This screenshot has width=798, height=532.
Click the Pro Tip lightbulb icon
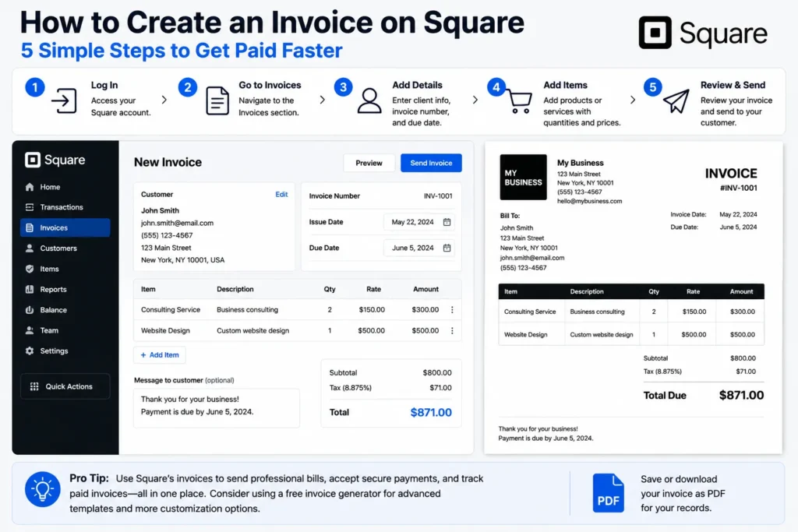pos(43,489)
